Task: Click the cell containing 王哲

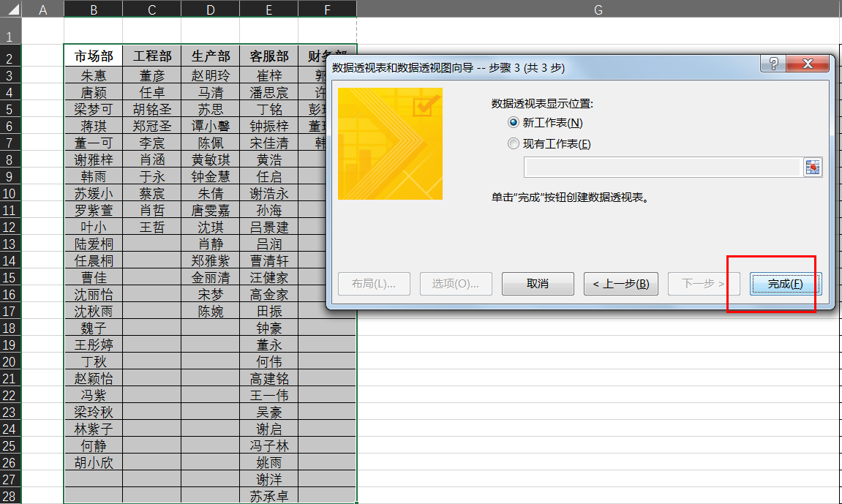Action: tap(152, 227)
